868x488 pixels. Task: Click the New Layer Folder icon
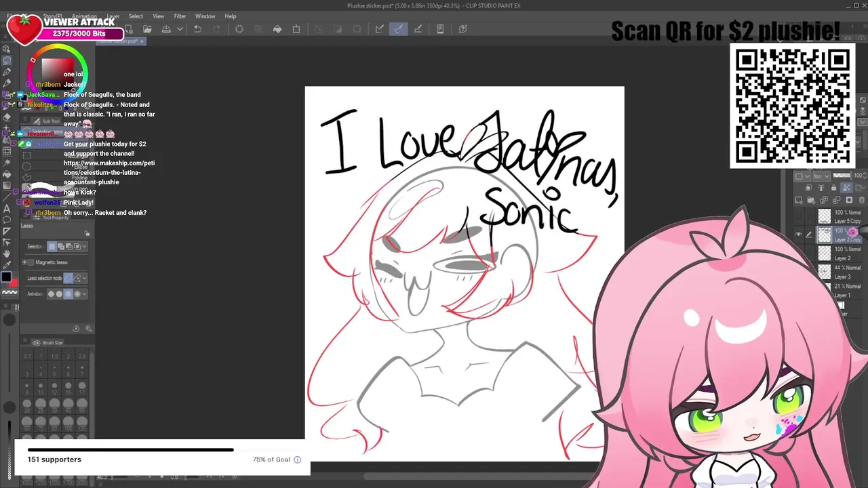point(811,200)
